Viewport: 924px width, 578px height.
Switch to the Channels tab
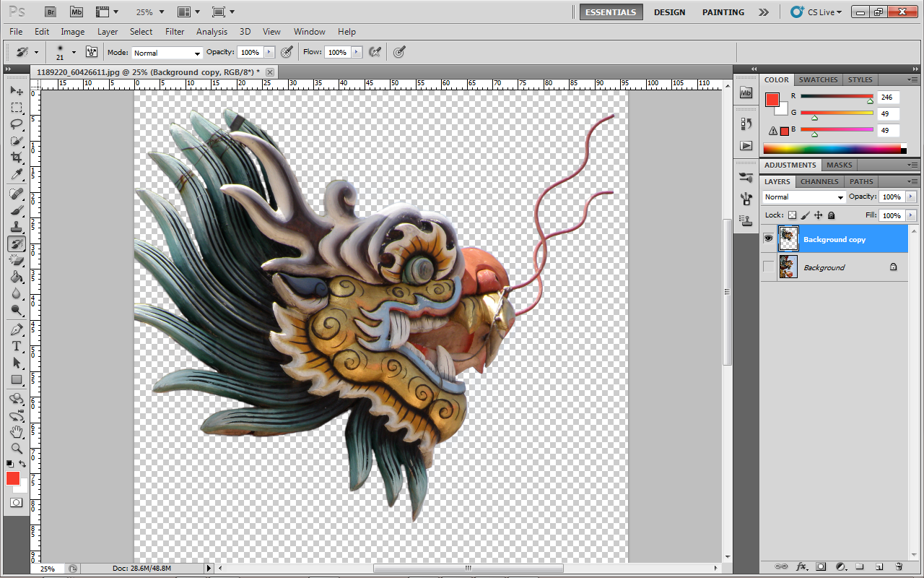819,181
